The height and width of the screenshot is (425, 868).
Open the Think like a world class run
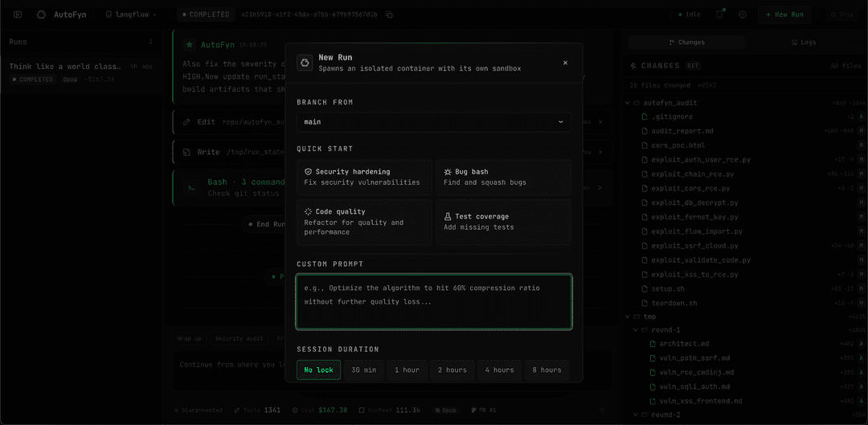coord(81,72)
